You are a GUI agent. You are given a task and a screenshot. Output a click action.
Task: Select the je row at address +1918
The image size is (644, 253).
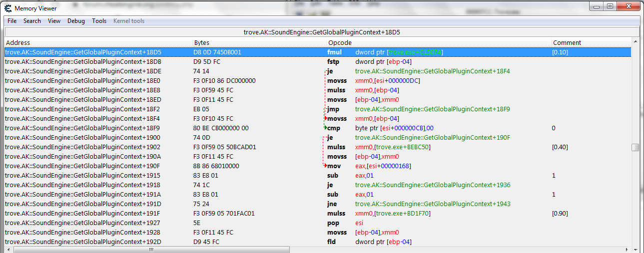click(x=317, y=185)
